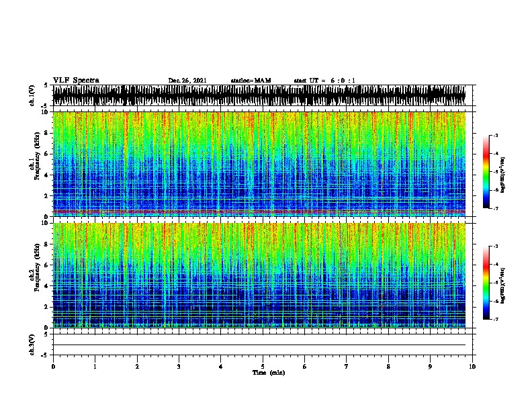Image resolution: width=532 pixels, height=411 pixels.
Task: Click the "-5" tick on ch.1(V) axis
Action: pyautogui.click(x=45, y=106)
